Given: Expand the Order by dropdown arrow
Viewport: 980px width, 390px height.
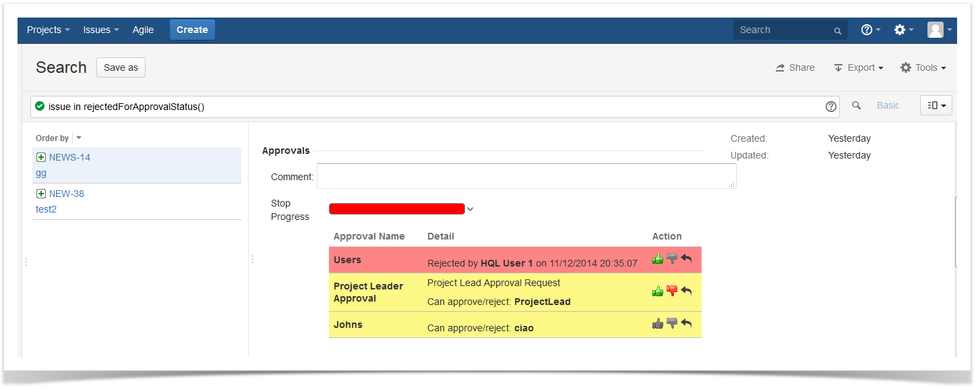Looking at the screenshot, I should pos(79,138).
